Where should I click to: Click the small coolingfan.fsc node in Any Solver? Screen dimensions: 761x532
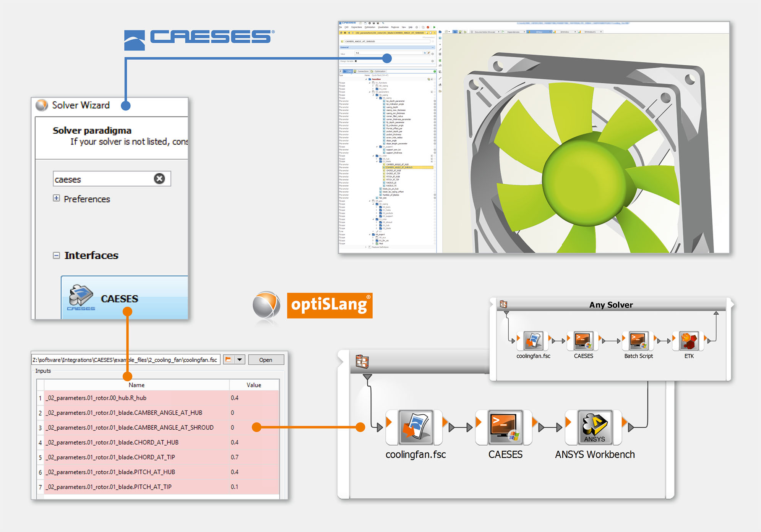point(533,341)
